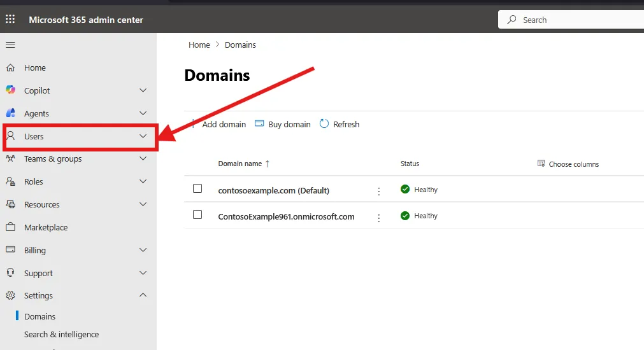Click green Healthy icon for ContosoExample961.onmicrosoft.com
Image resolution: width=644 pixels, height=350 pixels.
coord(405,216)
